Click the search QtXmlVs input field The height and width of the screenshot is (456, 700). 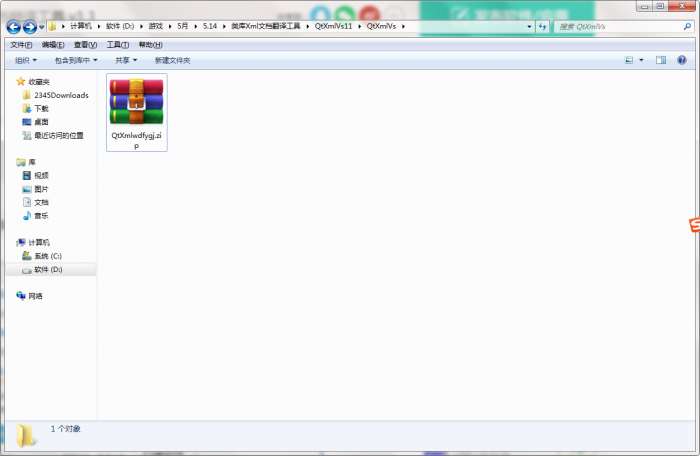tap(618, 27)
